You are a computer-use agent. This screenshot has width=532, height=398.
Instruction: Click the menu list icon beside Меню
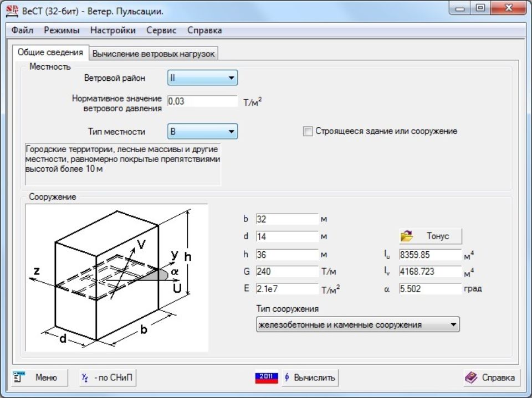tap(19, 378)
